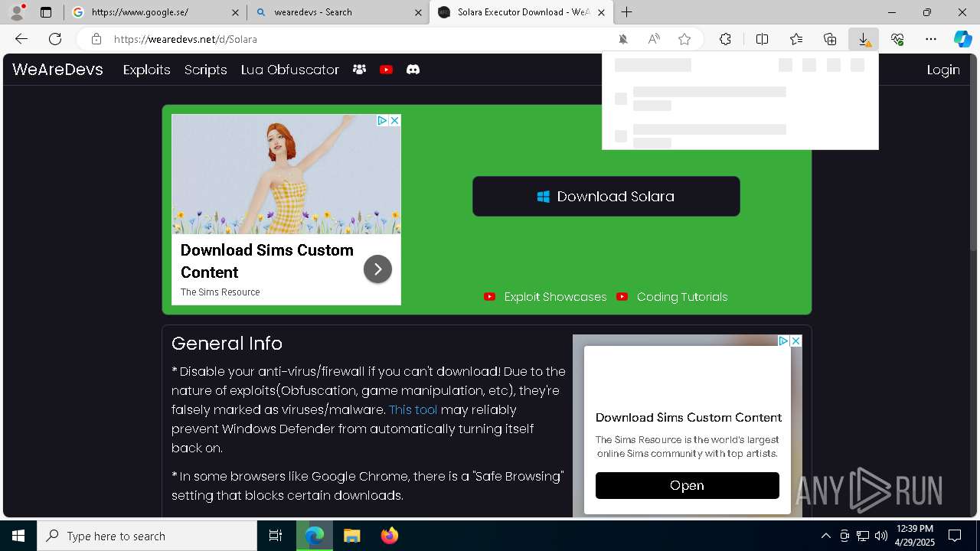Open the Settings and more ellipsis menu

point(931,39)
